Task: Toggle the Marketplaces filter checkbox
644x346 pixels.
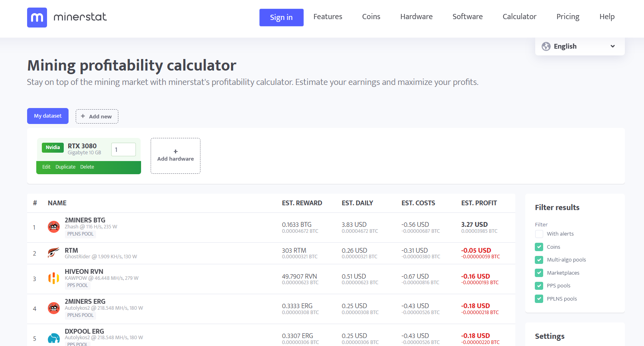Action: (x=539, y=273)
